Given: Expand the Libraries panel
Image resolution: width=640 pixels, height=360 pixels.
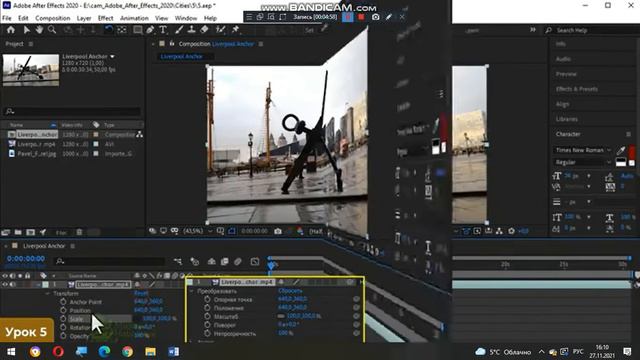Looking at the screenshot, I should point(567,119).
